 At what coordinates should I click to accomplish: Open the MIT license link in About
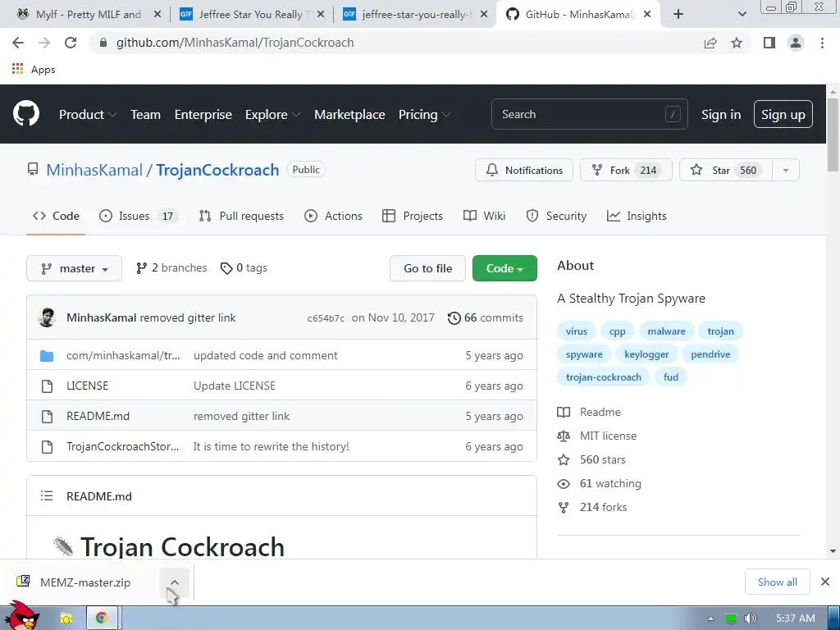(x=608, y=436)
